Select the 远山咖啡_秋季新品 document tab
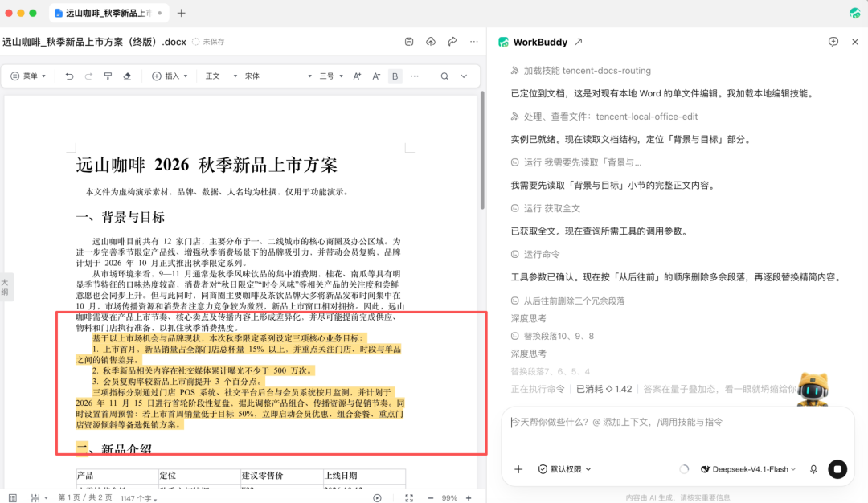The width and height of the screenshot is (868, 503). (108, 13)
